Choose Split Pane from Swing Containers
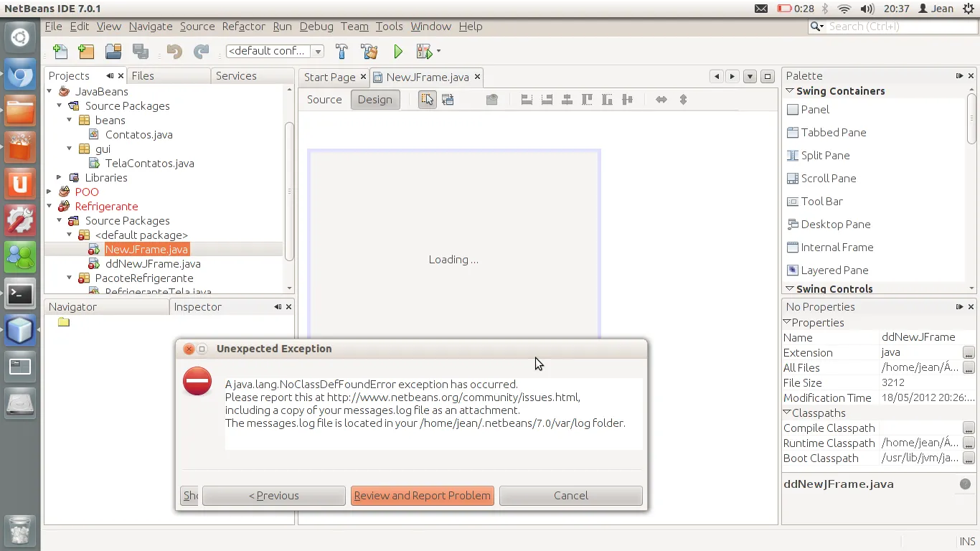980x551 pixels. click(x=818, y=156)
